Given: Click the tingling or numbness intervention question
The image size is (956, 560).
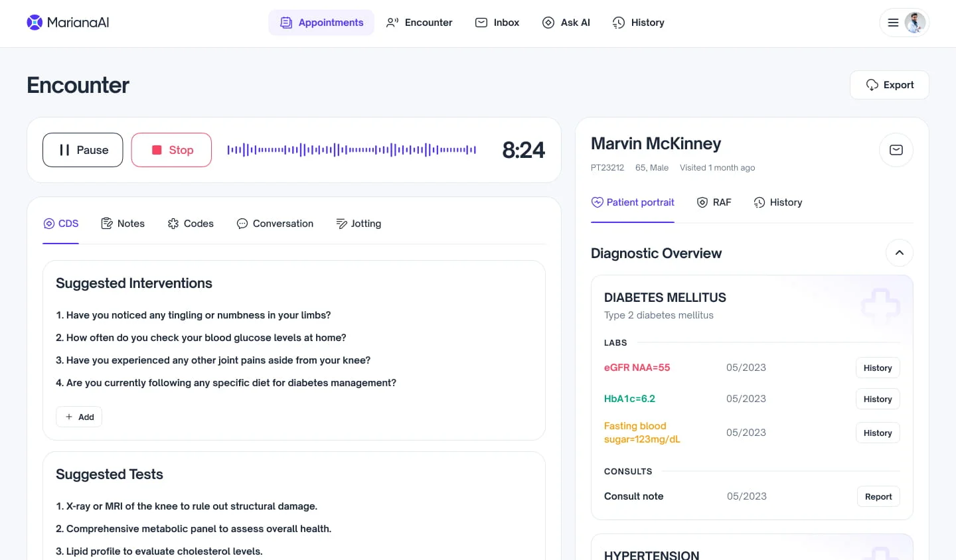Looking at the screenshot, I should (x=193, y=315).
